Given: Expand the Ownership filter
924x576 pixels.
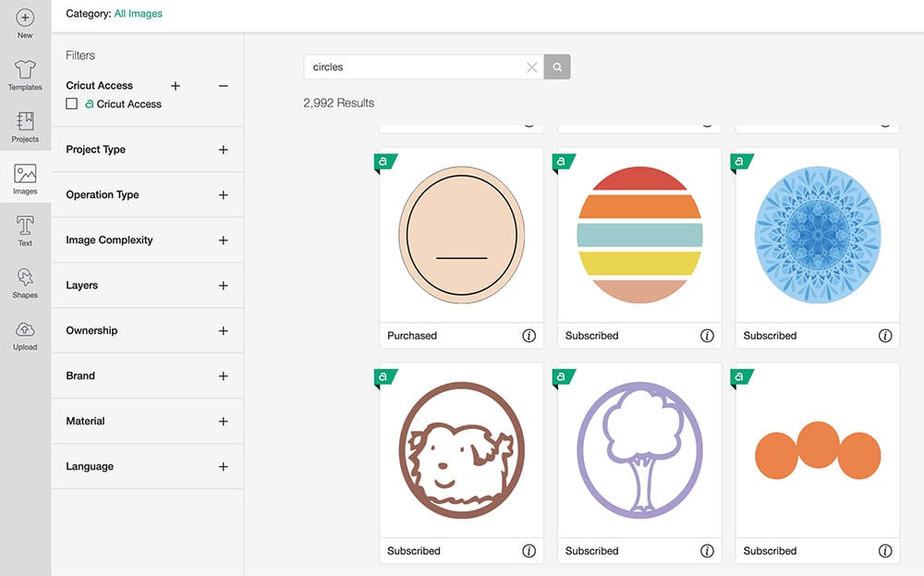Looking at the screenshot, I should coord(223,331).
